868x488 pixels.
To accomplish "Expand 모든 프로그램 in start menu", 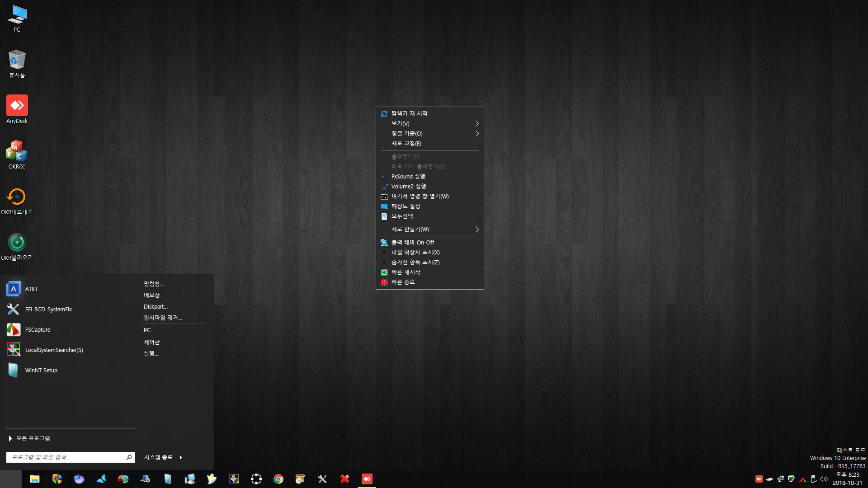I will (29, 438).
